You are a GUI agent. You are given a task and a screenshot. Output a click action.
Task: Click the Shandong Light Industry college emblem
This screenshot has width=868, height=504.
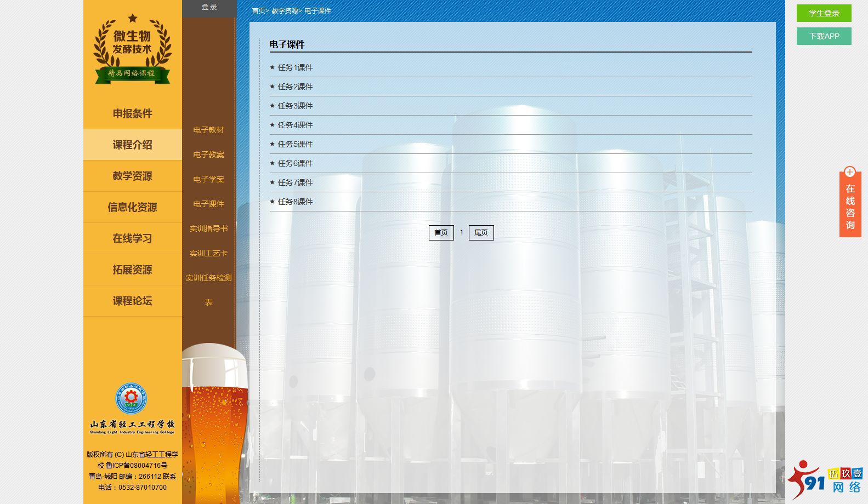point(131,399)
